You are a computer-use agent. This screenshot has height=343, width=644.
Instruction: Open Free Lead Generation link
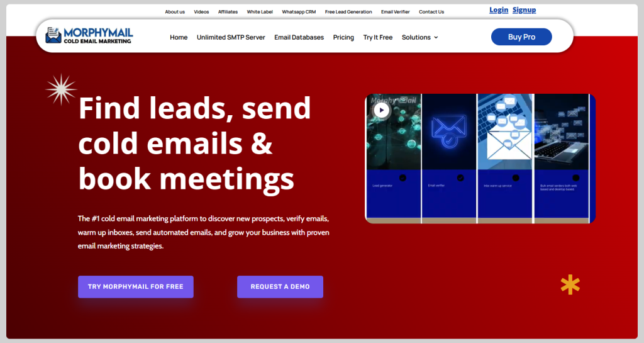tap(348, 12)
